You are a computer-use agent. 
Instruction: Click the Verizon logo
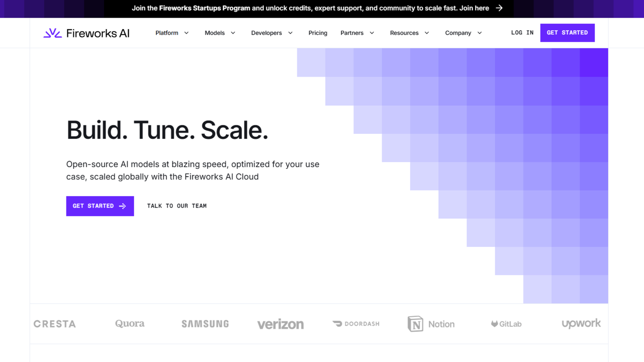(281, 324)
